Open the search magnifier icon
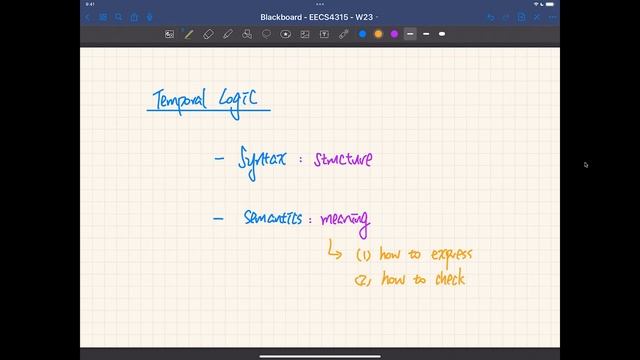Image resolution: width=640 pixels, height=360 pixels. 118,17
